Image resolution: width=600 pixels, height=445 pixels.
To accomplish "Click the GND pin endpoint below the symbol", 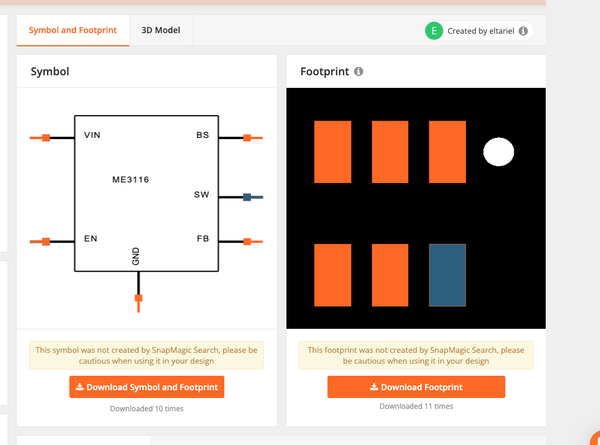I will tap(139, 298).
